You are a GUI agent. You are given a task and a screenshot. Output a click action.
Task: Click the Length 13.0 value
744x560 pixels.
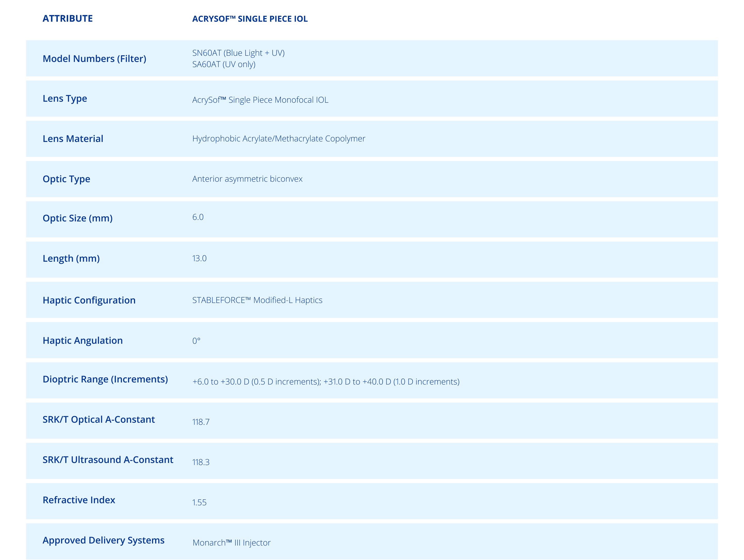[199, 258]
